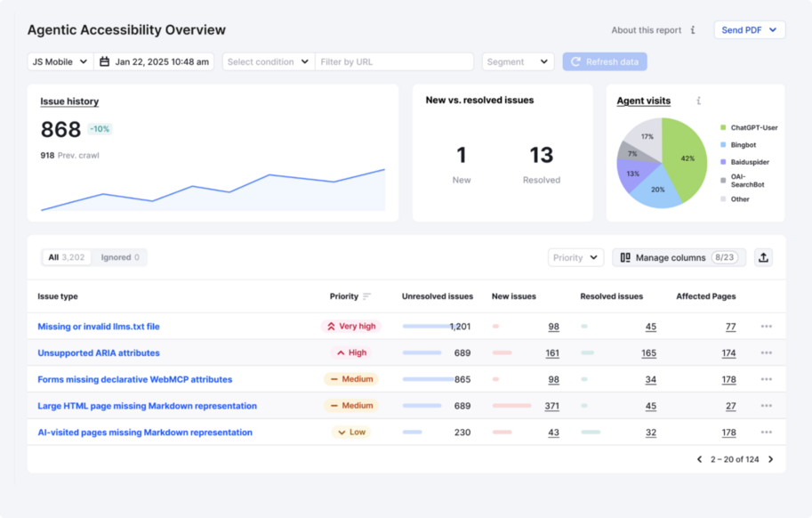Click the 43 new issues value
The height and width of the screenshot is (518, 812).
(553, 433)
